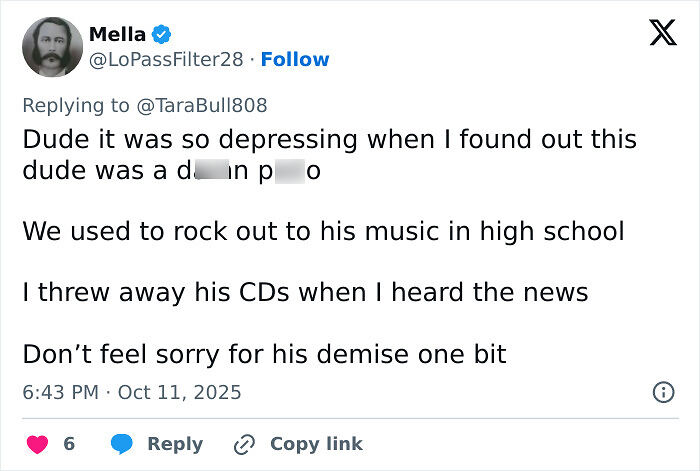Click the partially blurred second line of the tweet

point(171,170)
